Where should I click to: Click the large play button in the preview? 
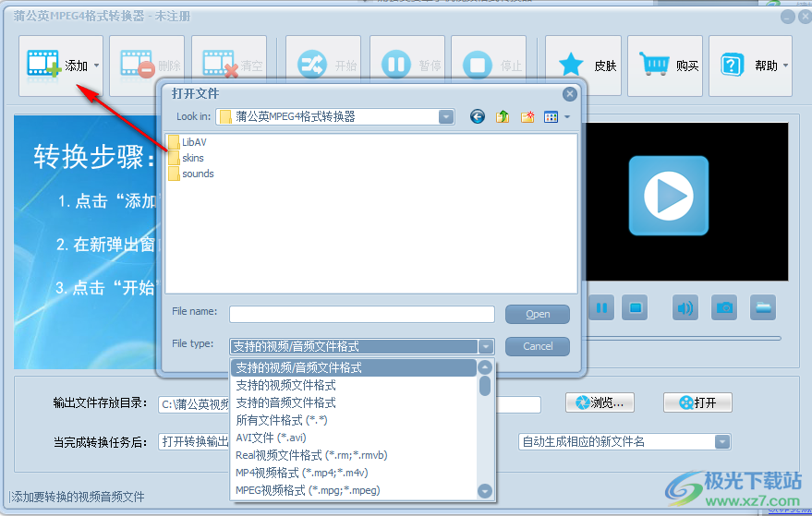click(x=669, y=196)
